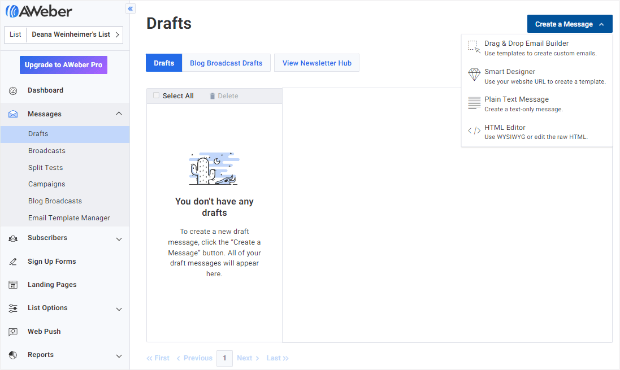The height and width of the screenshot is (370, 620).
Task: Open Broadcasts in the sidebar
Action: coord(47,151)
